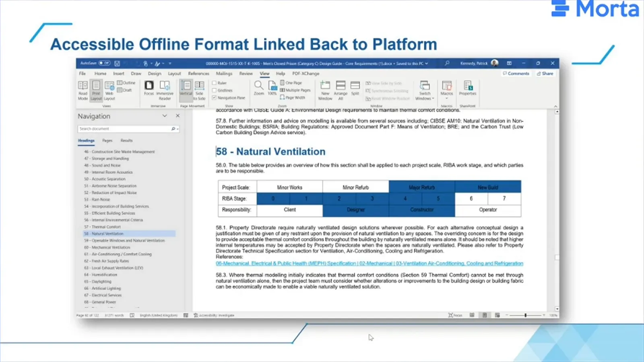
Task: Click Arrange All windows
Action: [341, 90]
